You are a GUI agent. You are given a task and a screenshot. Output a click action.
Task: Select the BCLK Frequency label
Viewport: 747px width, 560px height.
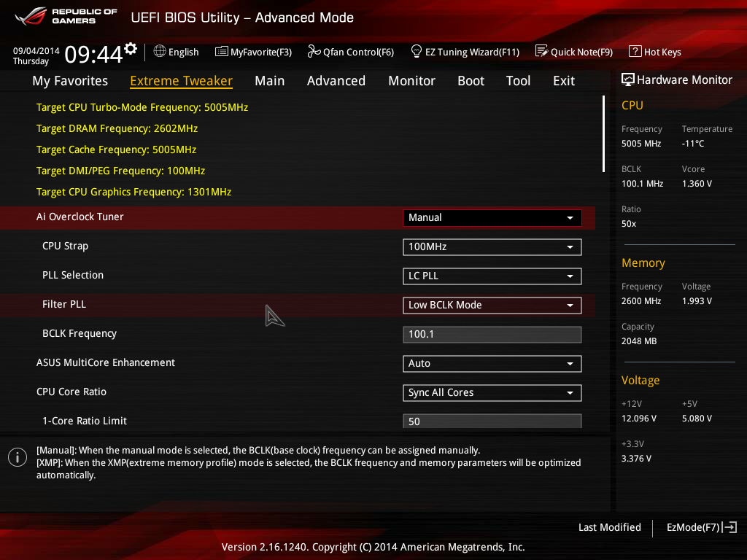(x=80, y=333)
